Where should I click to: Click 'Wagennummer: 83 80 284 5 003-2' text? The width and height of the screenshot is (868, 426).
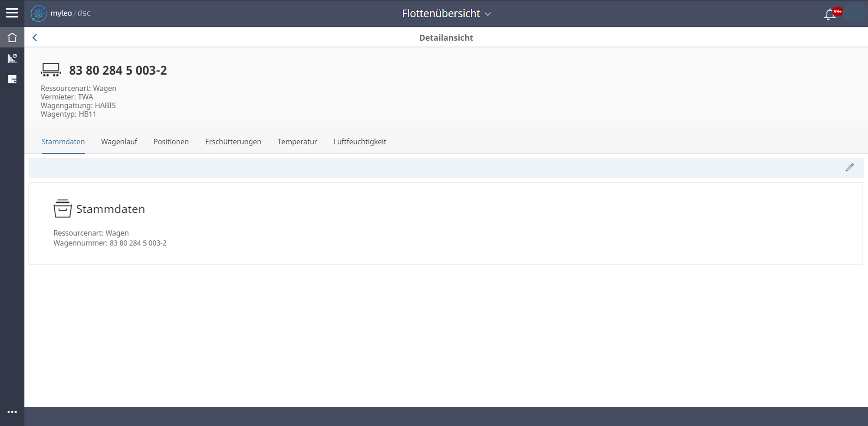tap(110, 243)
